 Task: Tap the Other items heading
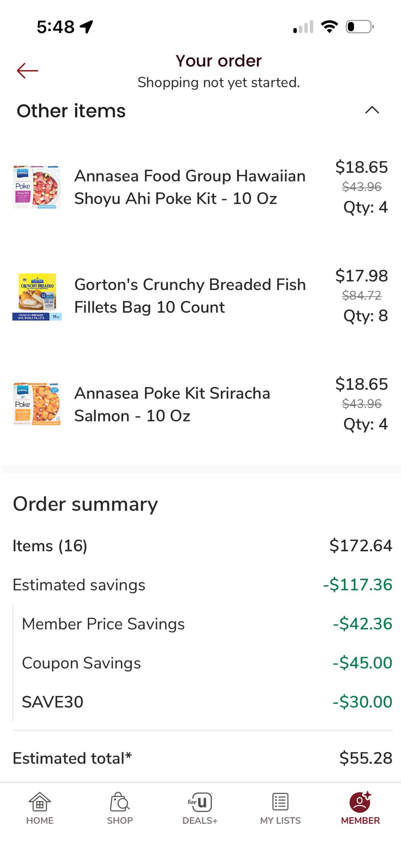pyautogui.click(x=71, y=111)
